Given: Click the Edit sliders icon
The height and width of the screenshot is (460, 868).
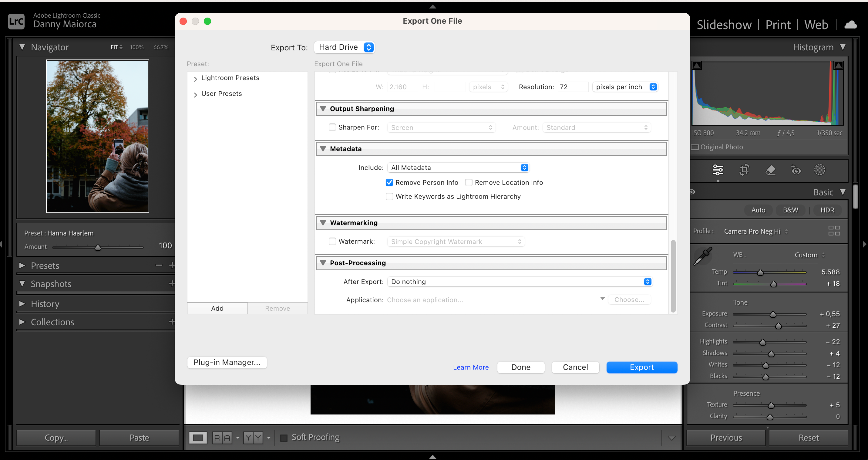Looking at the screenshot, I should pos(718,170).
